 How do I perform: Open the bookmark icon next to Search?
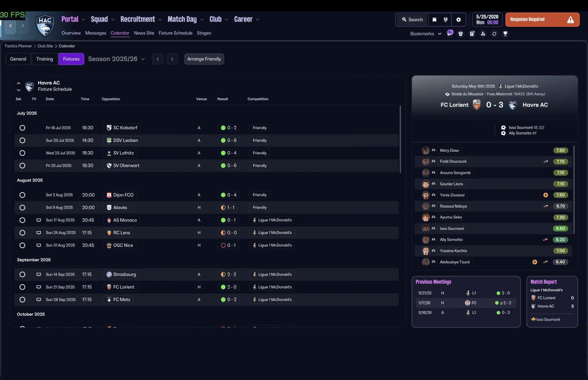point(434,20)
